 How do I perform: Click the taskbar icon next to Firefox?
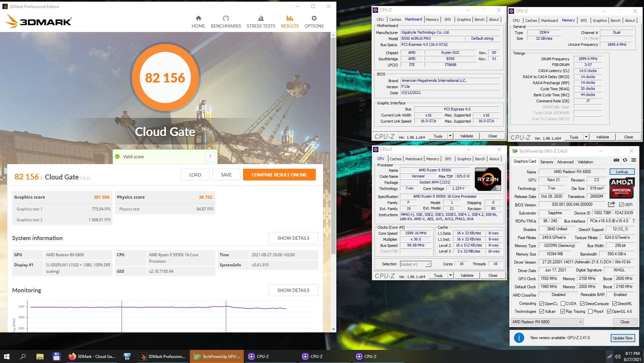[x=127, y=356]
